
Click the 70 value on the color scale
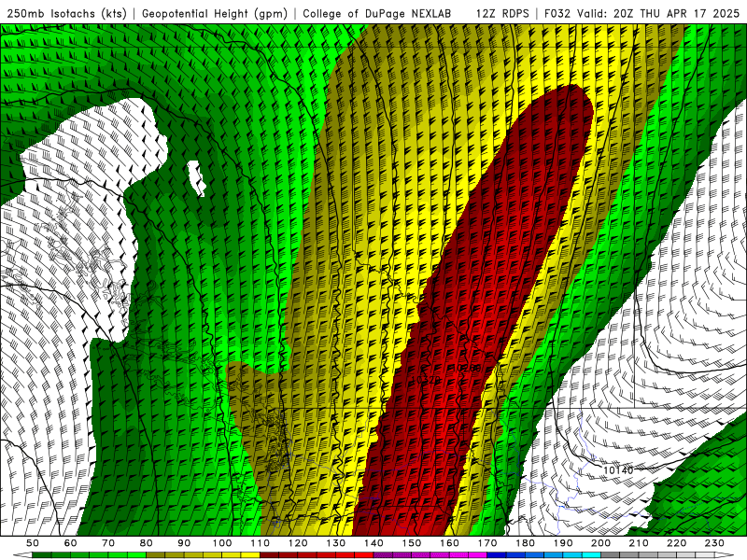tap(108, 543)
